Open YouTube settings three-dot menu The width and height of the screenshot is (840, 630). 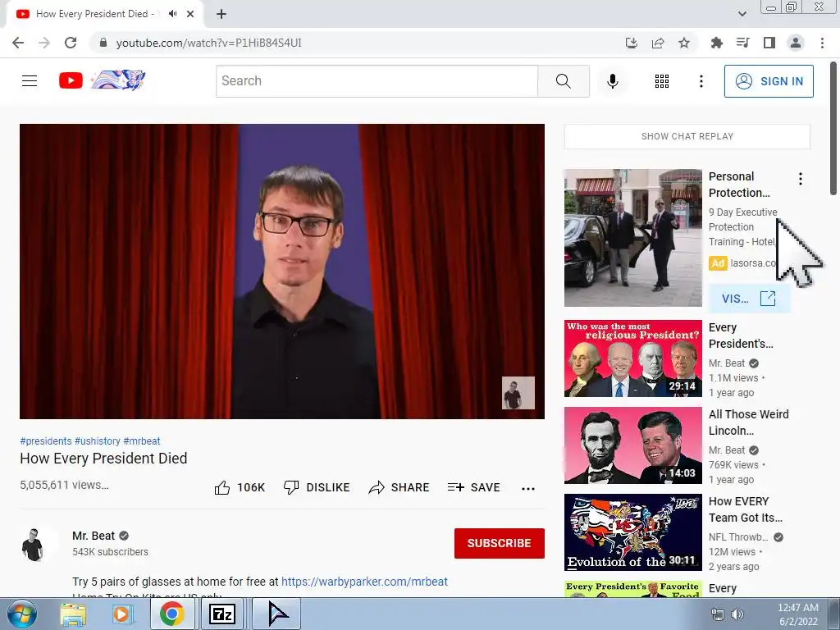click(701, 81)
